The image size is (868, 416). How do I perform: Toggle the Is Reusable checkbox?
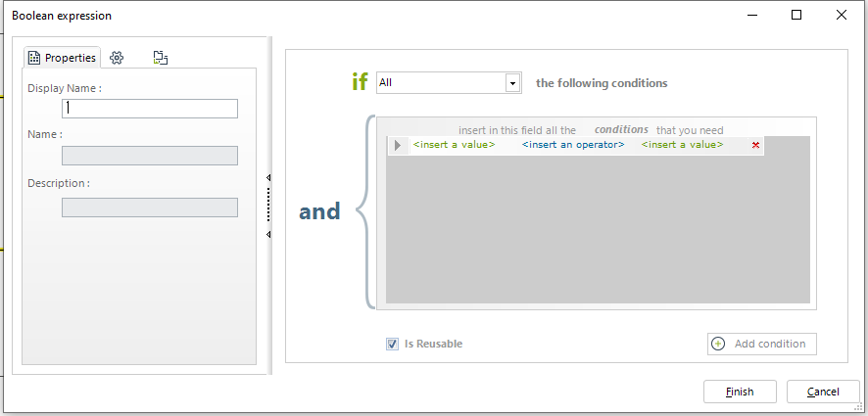coord(392,345)
